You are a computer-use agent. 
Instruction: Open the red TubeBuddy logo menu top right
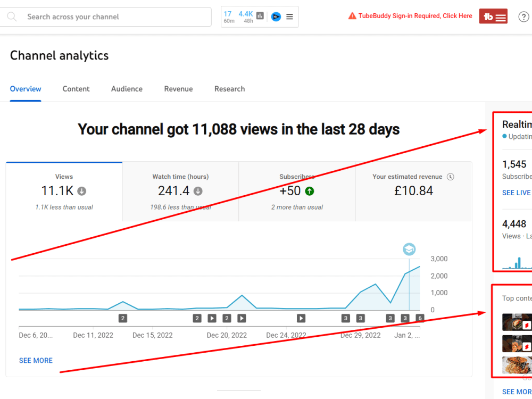point(493,16)
